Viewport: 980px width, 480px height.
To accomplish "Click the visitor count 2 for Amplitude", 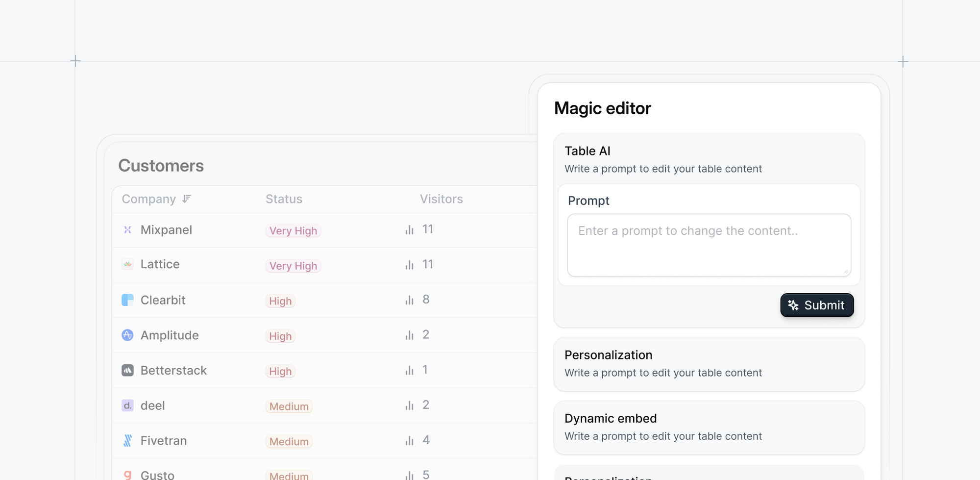I will 426,334.
